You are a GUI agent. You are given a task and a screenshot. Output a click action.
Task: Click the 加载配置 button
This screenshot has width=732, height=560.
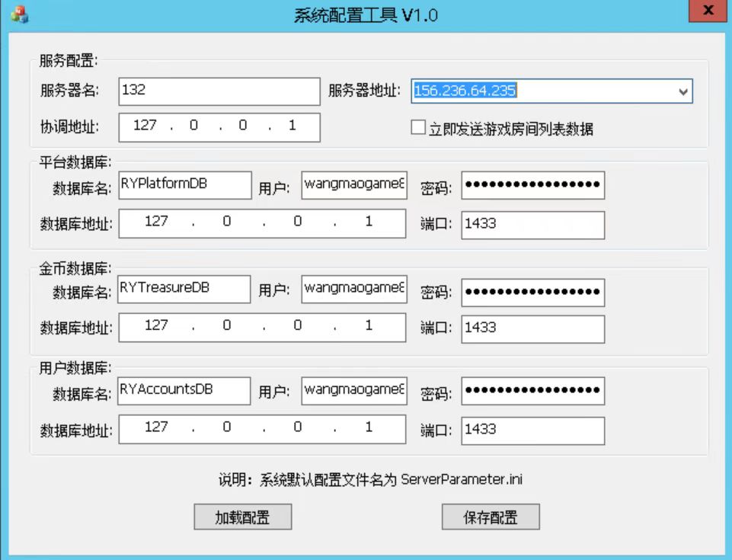(242, 517)
